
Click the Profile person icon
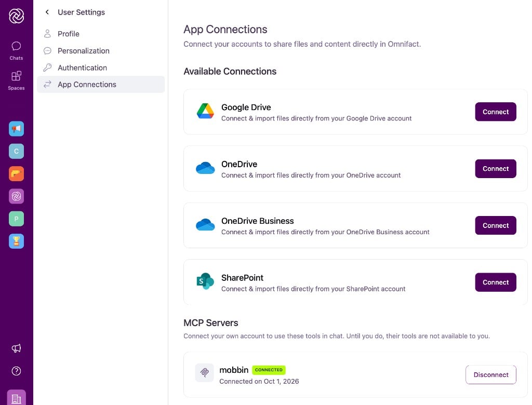[x=47, y=34]
